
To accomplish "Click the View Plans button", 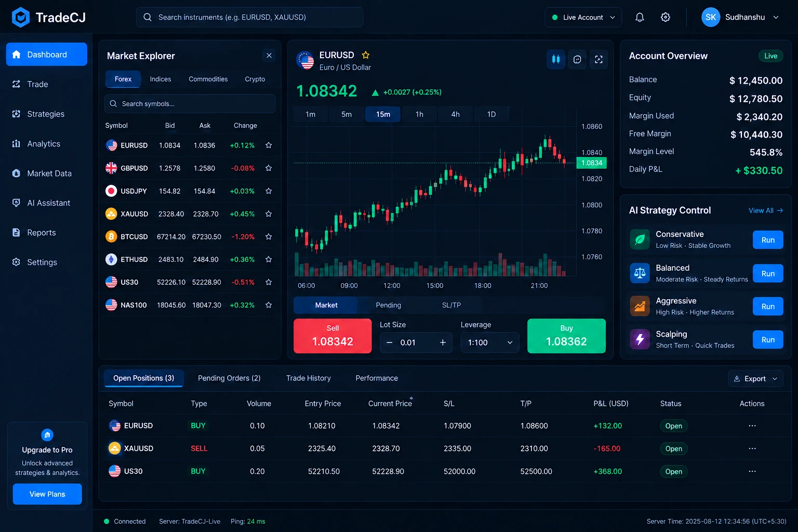I will [47, 494].
